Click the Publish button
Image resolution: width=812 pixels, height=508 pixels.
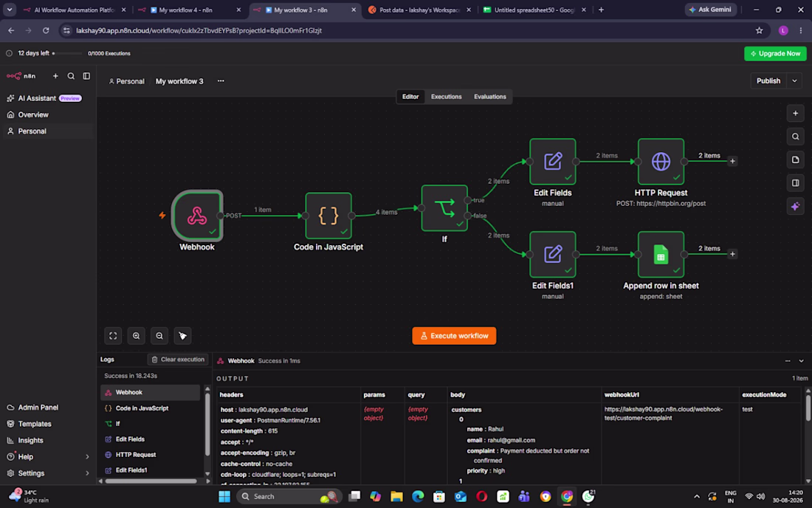point(768,80)
